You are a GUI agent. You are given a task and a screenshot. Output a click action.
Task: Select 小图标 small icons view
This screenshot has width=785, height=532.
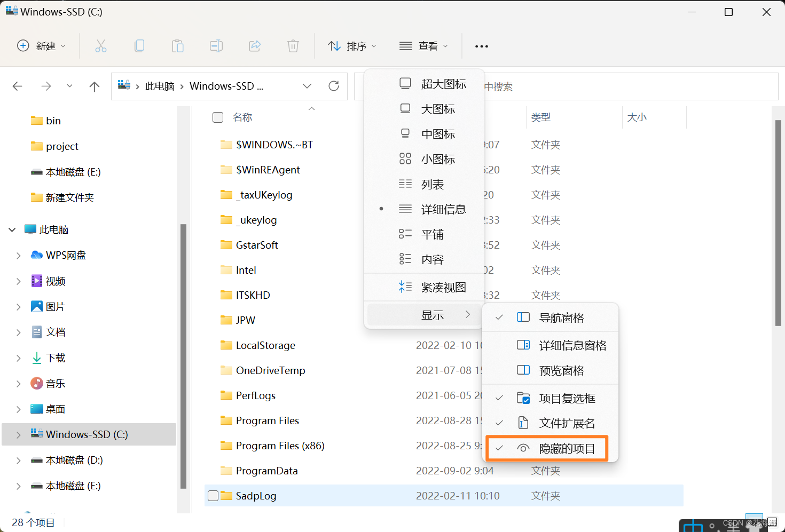[x=424, y=159]
